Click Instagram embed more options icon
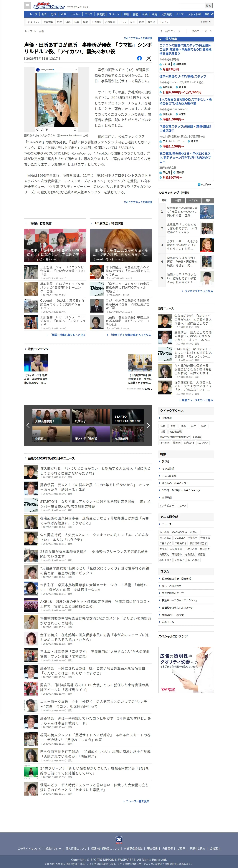Viewport: 238px width, 868px height. pyautogui.click(x=75, y=70)
